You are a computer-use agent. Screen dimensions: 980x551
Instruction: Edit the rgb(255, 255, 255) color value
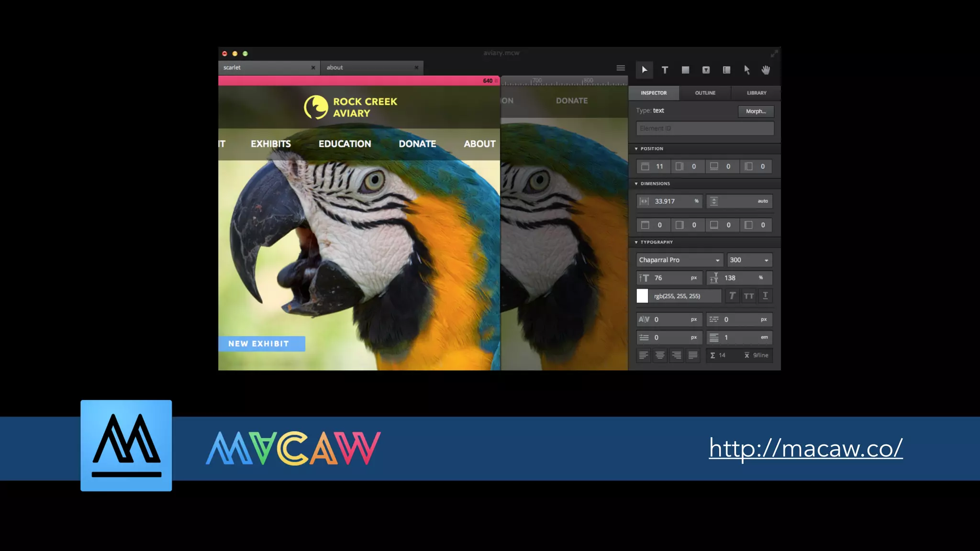[x=686, y=296]
